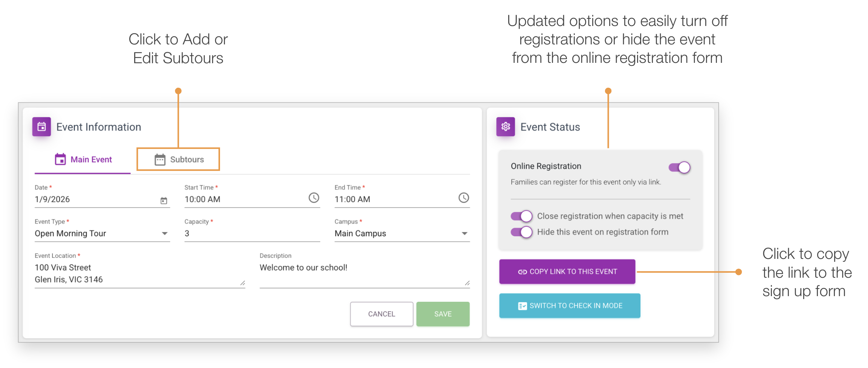This screenshot has width=868, height=368.
Task: Click the Event Information calendar icon
Action: click(x=41, y=127)
